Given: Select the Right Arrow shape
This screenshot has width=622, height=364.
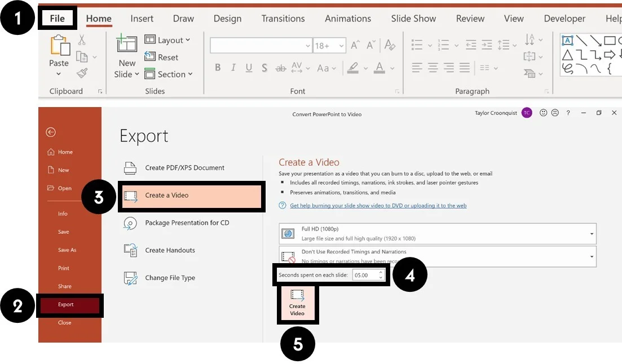Looking at the screenshot, I should tap(610, 55).
